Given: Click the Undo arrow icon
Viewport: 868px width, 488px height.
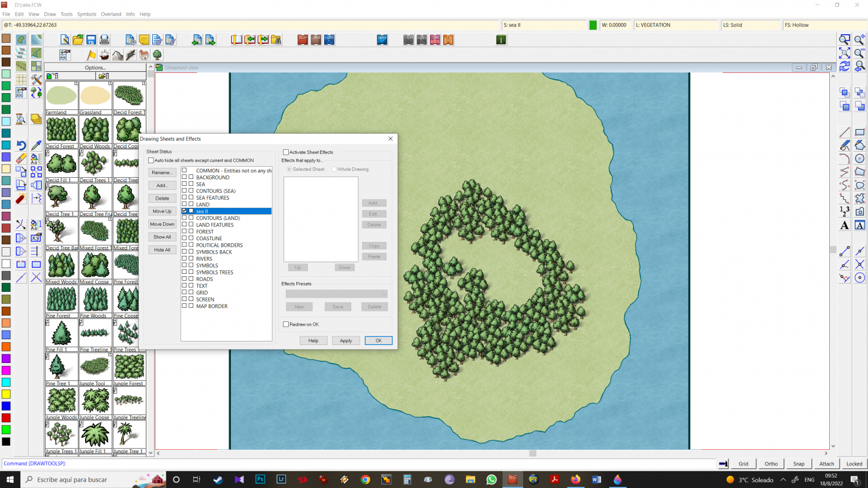Looking at the screenshot, I should pos(21,145).
